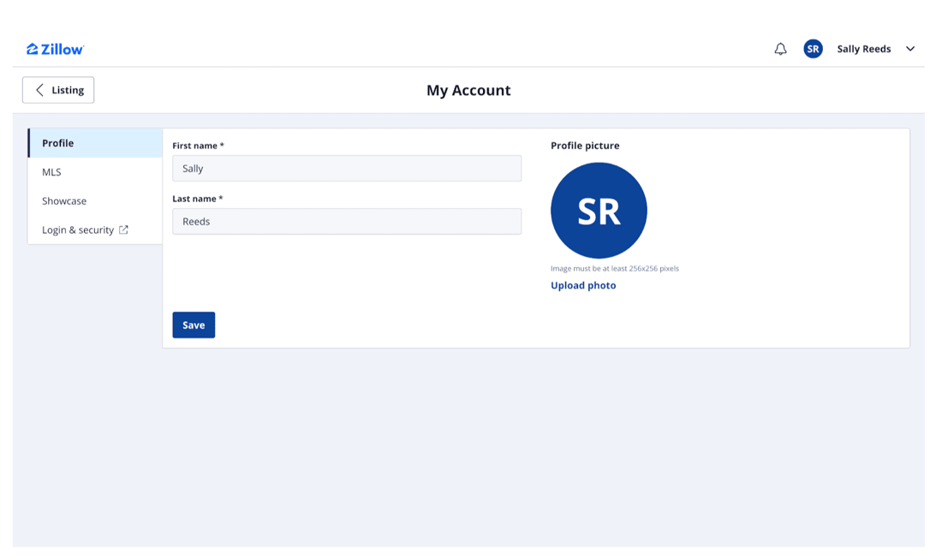Open the Showcase settings tab
Image resolution: width=942 pixels, height=560 pixels.
click(x=64, y=201)
